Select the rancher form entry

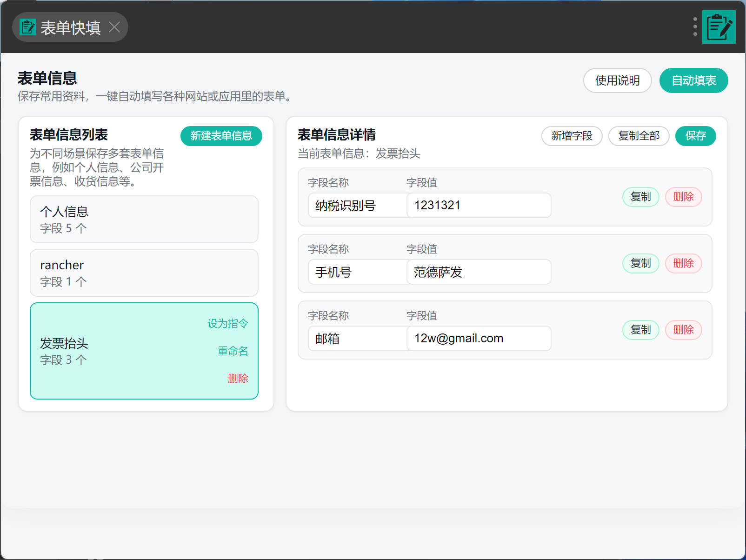(144, 273)
